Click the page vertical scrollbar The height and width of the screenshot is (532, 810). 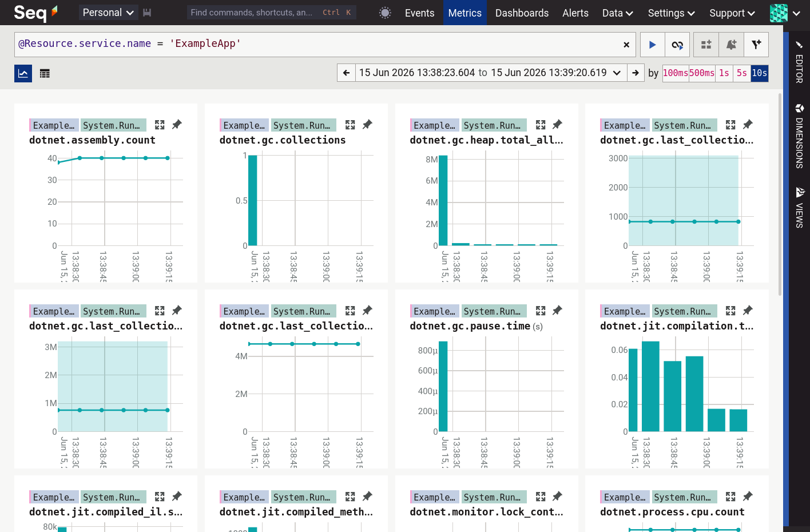pos(780,194)
